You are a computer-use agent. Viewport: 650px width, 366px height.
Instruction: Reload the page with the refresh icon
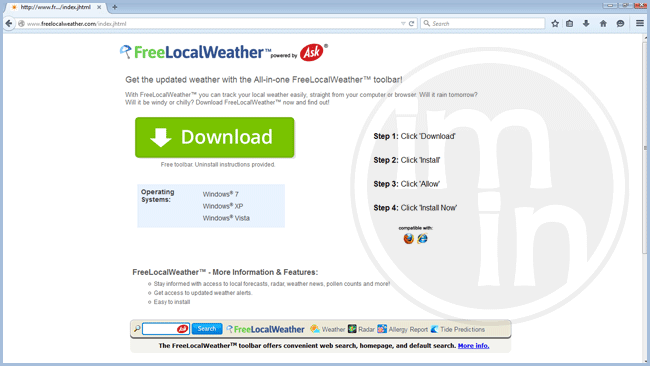[x=412, y=24]
